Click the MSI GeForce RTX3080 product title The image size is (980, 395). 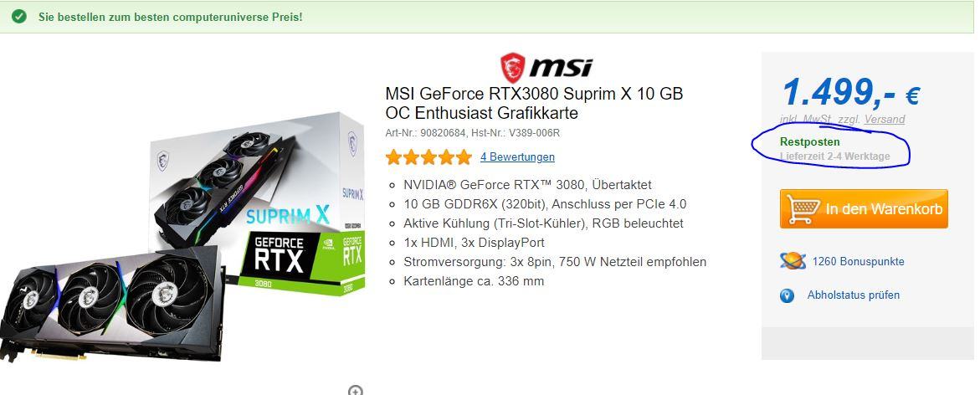tap(535, 104)
